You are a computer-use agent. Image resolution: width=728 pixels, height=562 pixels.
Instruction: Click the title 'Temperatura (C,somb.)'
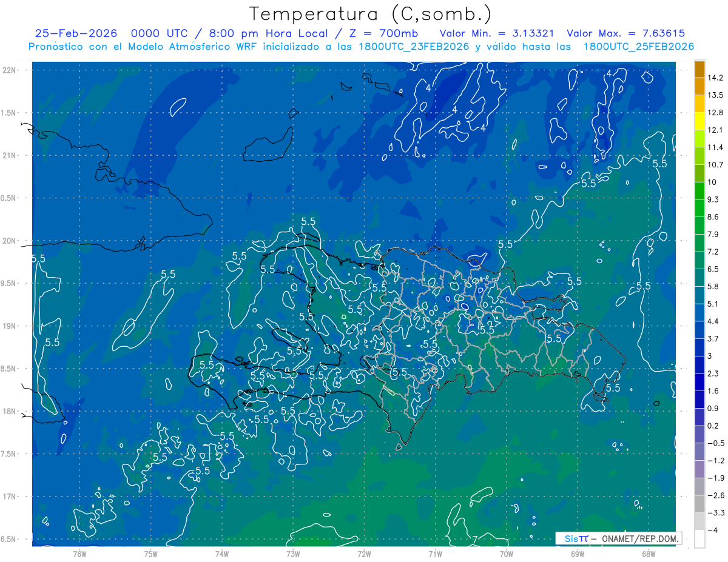coord(371,13)
